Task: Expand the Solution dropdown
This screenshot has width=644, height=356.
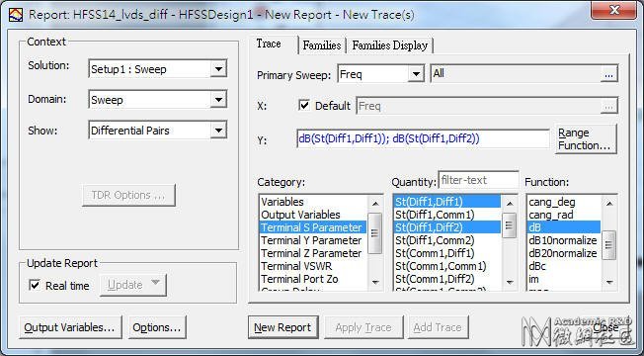Action: (x=218, y=68)
